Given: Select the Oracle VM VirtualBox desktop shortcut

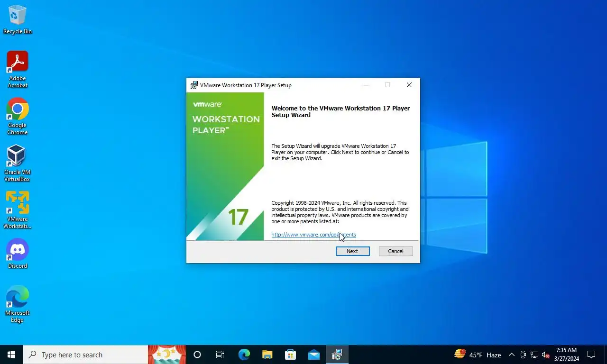Looking at the screenshot, I should [18, 164].
